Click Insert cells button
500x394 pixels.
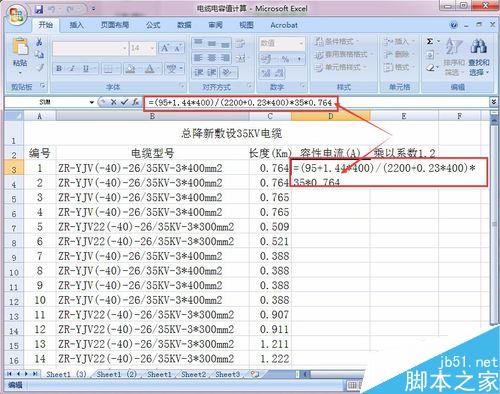(398, 42)
